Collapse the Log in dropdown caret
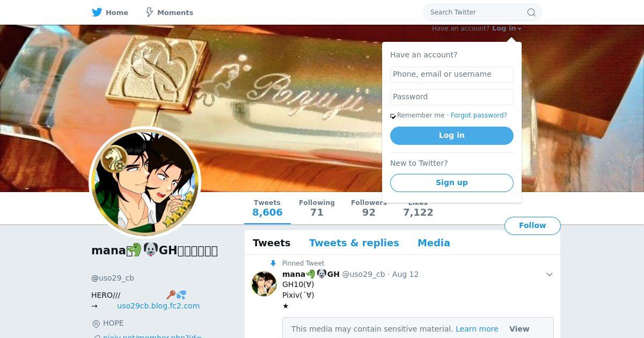This screenshot has width=644, height=338. tap(519, 29)
